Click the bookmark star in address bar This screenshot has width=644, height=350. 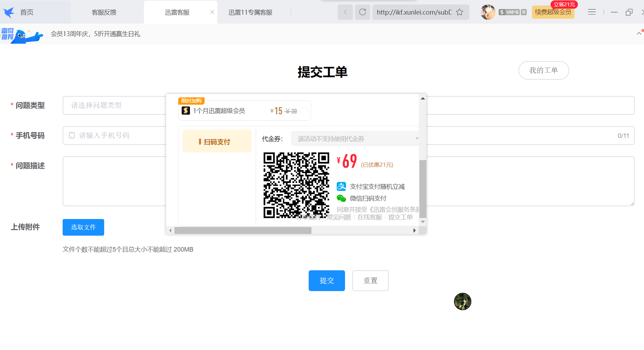(x=460, y=12)
